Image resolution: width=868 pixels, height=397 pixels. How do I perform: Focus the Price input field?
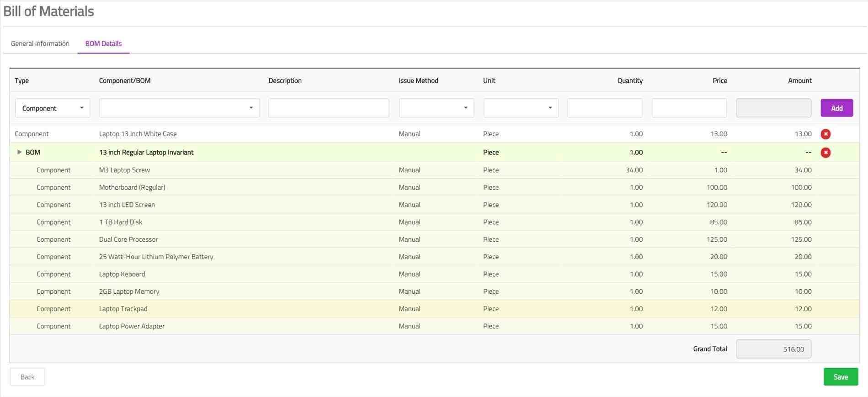(689, 108)
